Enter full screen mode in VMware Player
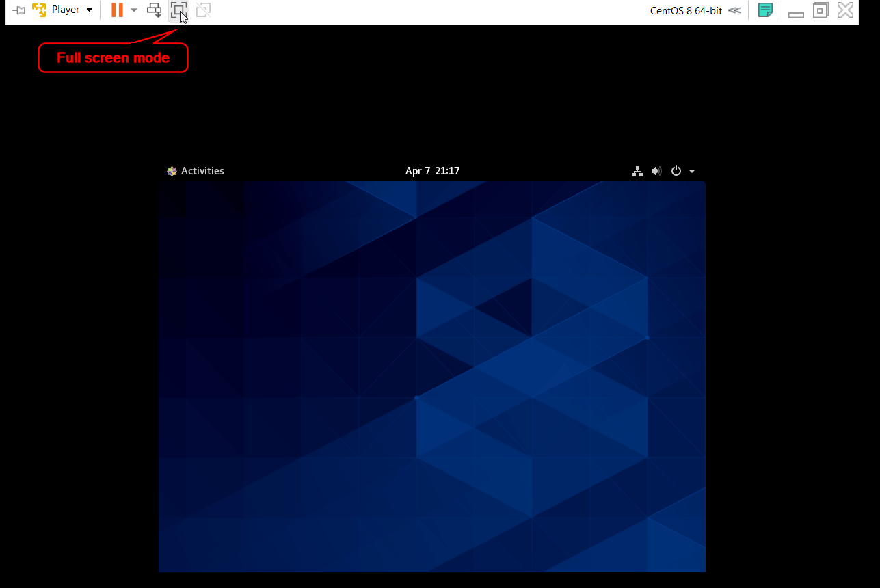880x588 pixels. tap(178, 10)
